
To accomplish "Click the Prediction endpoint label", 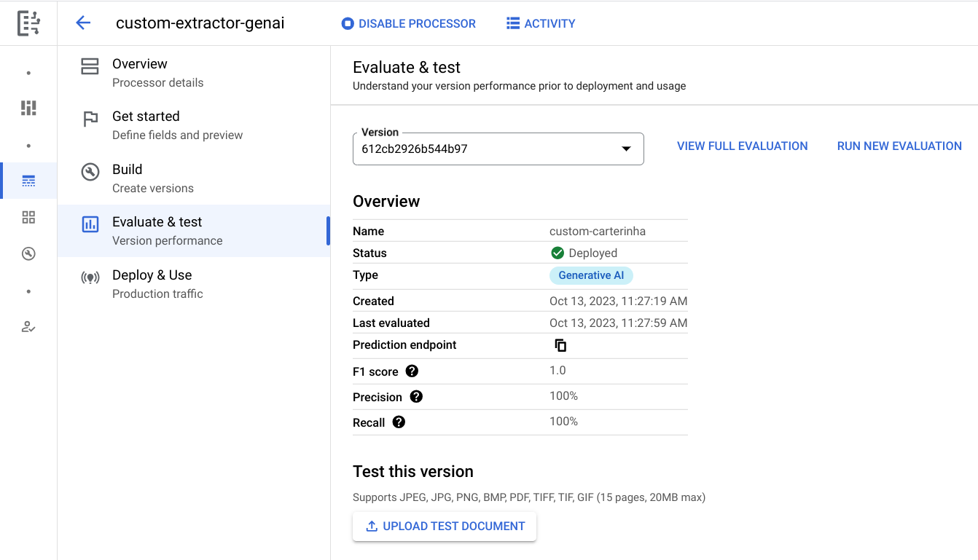I will click(404, 345).
